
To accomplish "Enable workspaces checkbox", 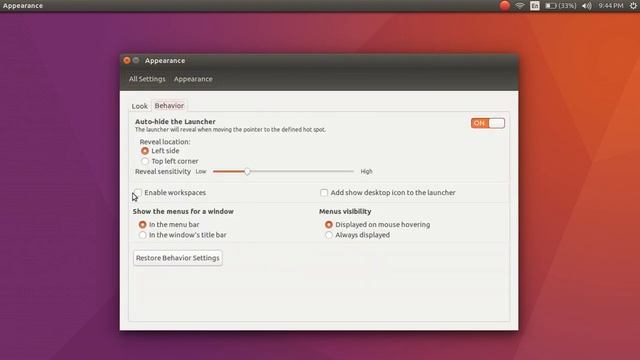I will point(138,193).
